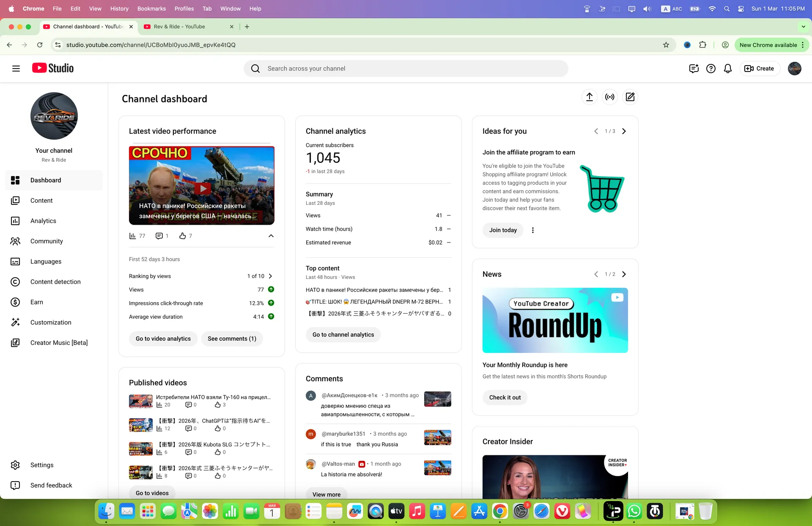Open the account avatar menu
Viewport: 812px width, 526px height.
pyautogui.click(x=795, y=69)
